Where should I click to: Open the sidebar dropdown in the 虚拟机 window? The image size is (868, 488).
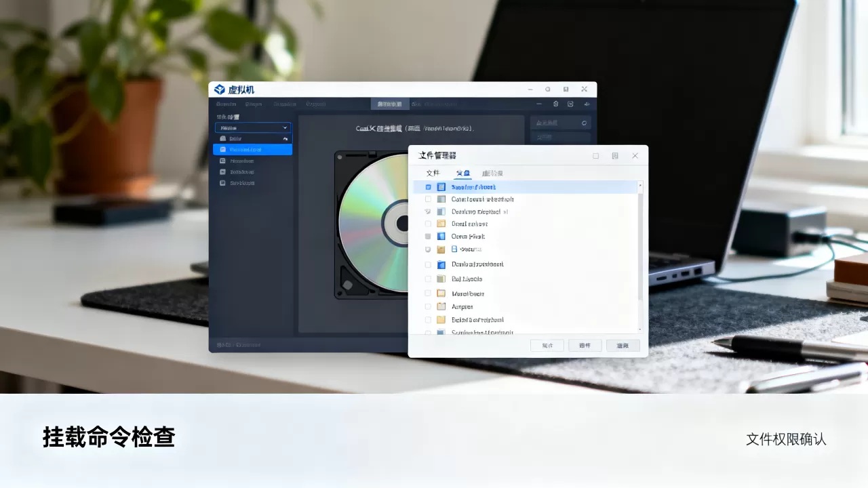pos(253,127)
